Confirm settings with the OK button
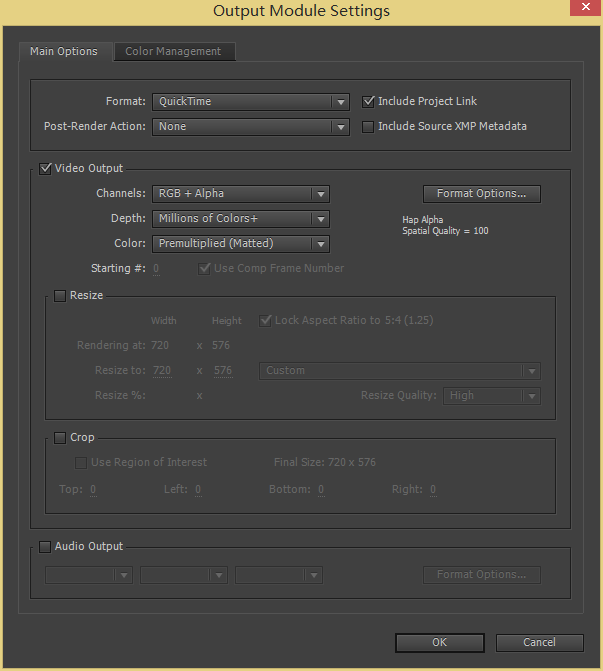 (x=440, y=643)
